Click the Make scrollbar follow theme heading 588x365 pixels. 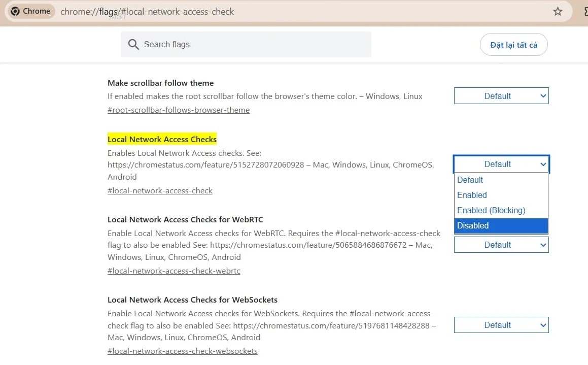160,83
